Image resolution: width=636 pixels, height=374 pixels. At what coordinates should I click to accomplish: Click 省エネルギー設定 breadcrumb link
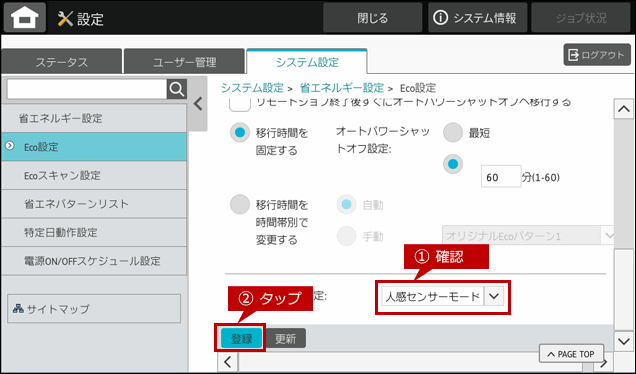coord(342,88)
